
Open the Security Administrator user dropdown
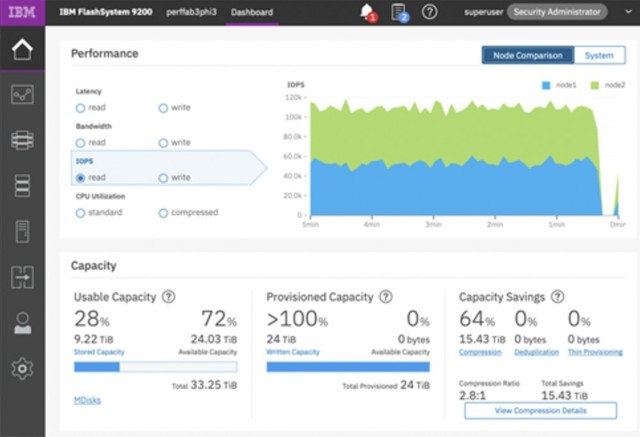point(556,12)
